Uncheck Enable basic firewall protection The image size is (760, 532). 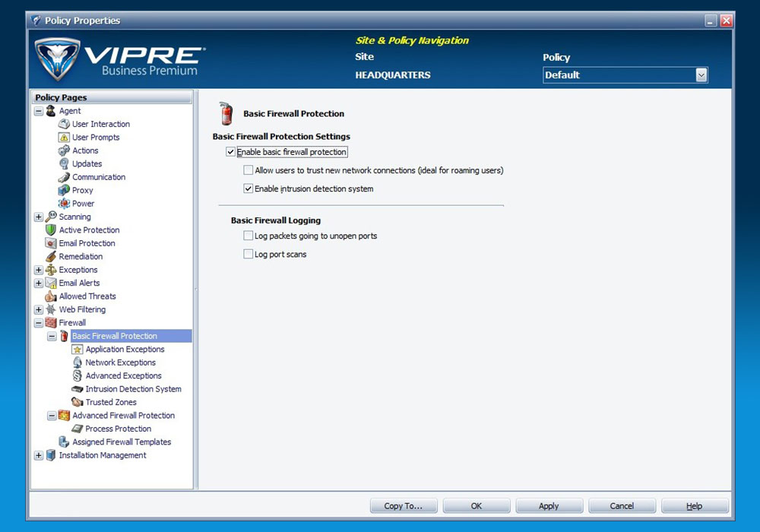231,152
